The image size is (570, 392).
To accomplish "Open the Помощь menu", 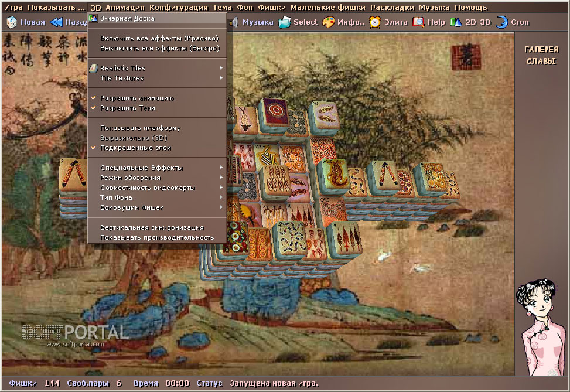I will click(x=471, y=8).
